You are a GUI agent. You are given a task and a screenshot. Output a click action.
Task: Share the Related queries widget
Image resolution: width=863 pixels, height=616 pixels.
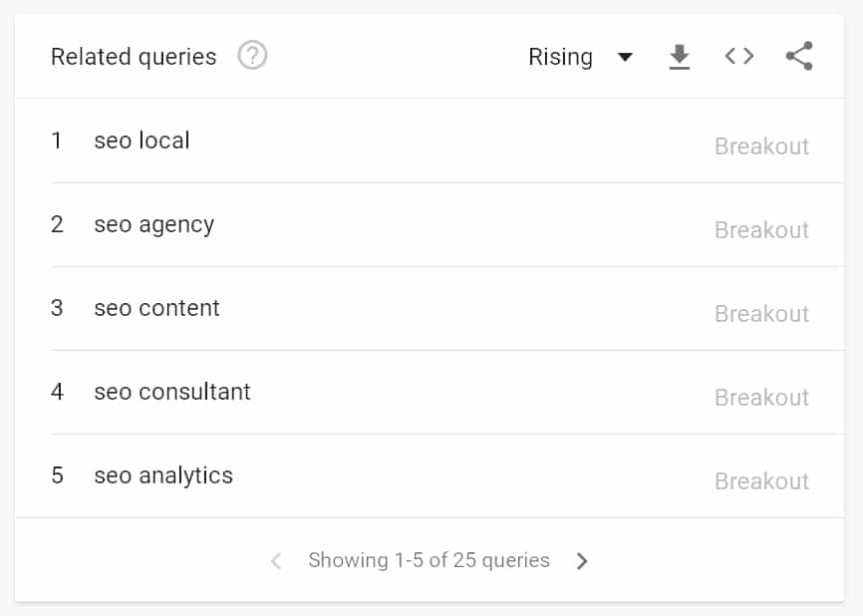798,57
